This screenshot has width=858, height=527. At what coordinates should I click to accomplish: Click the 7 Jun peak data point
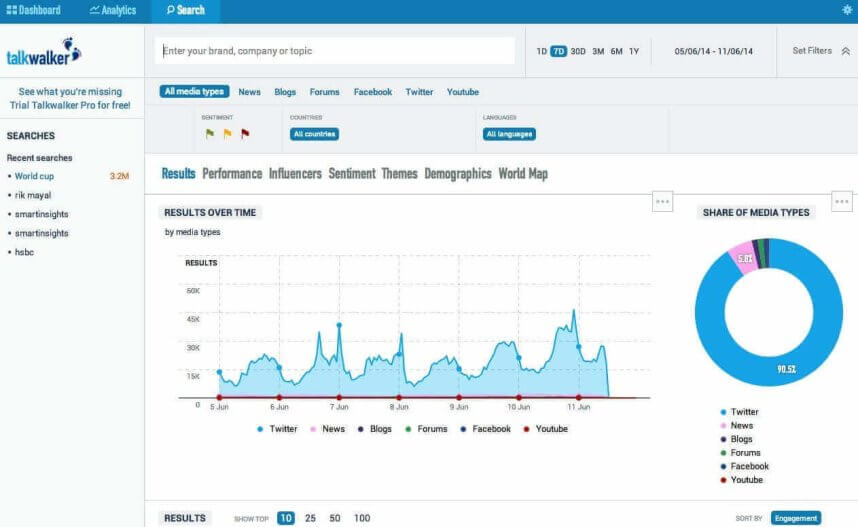(339, 325)
